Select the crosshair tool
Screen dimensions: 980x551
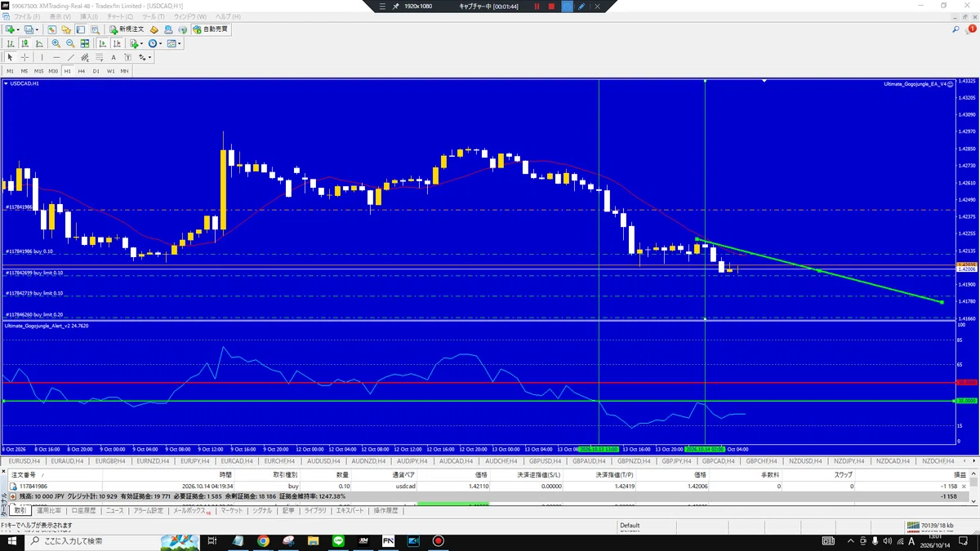pos(24,57)
